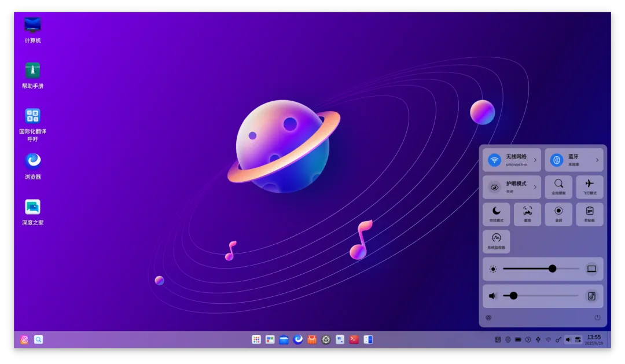Toggle 勿扰模式 do-not-disturb moon tile
Viewport: 625px width, 364px height.
click(x=497, y=214)
